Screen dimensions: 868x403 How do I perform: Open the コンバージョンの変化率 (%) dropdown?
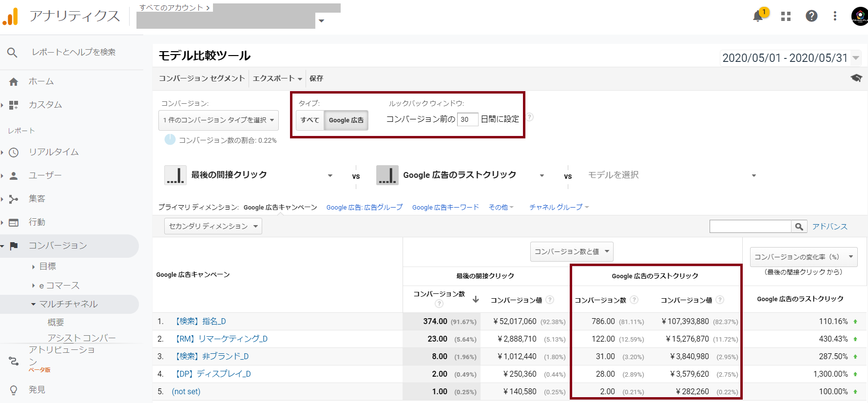point(804,257)
